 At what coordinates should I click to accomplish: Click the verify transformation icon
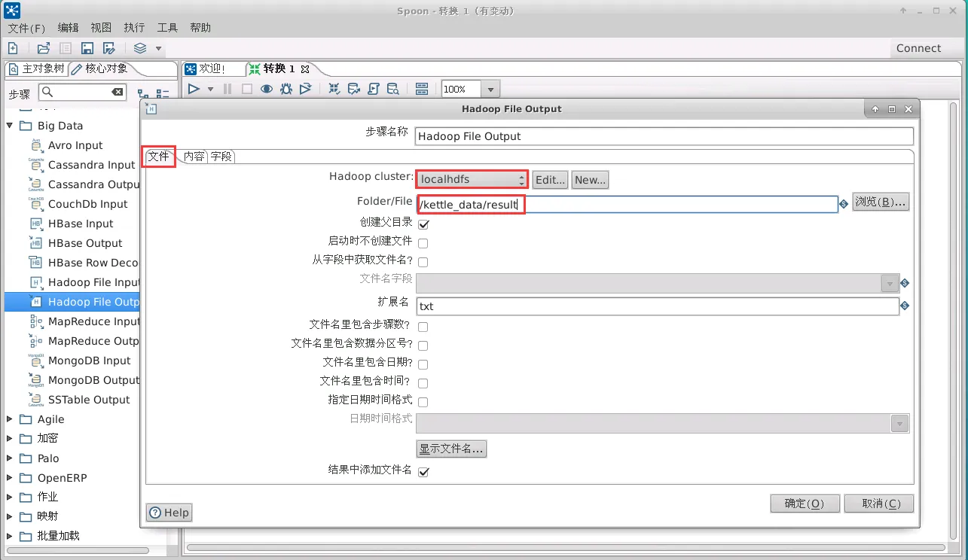[334, 89]
